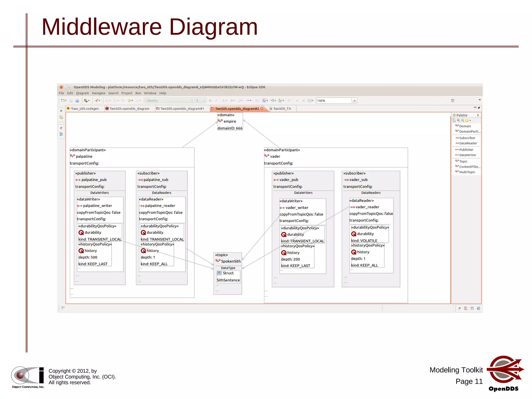532x399 pixels.
Task: Pick the DomainParticipant palette tool
Action: 468,131
